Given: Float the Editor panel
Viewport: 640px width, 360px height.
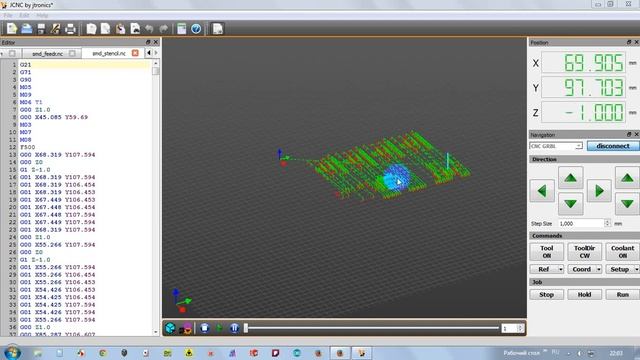Looking at the screenshot, I should point(148,42).
